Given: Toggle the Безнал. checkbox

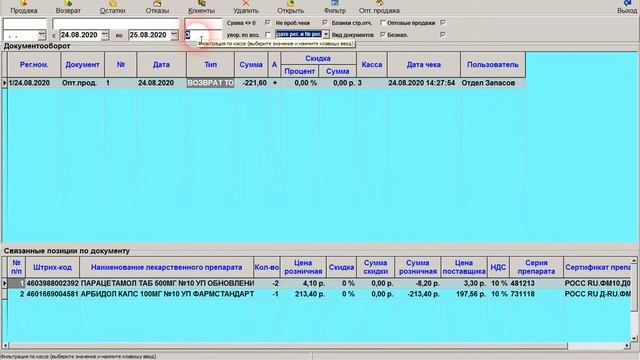Looking at the screenshot, I should click(x=443, y=35).
